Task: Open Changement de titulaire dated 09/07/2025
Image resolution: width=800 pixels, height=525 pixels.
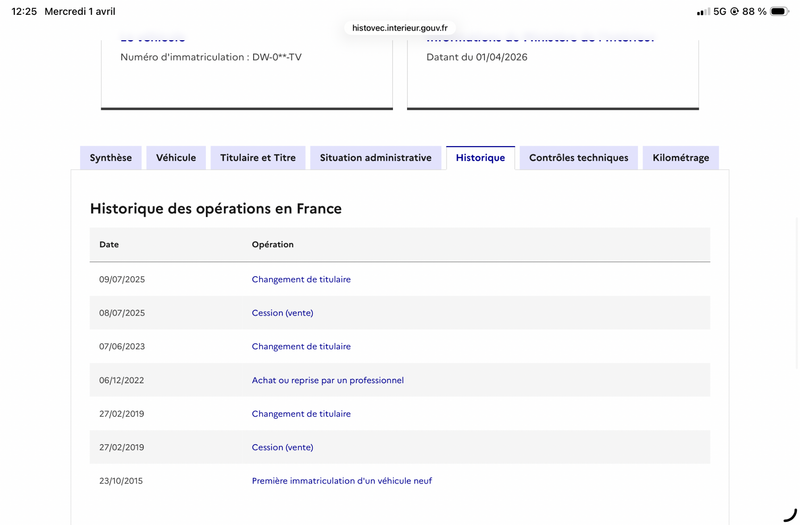Action: tap(301, 279)
